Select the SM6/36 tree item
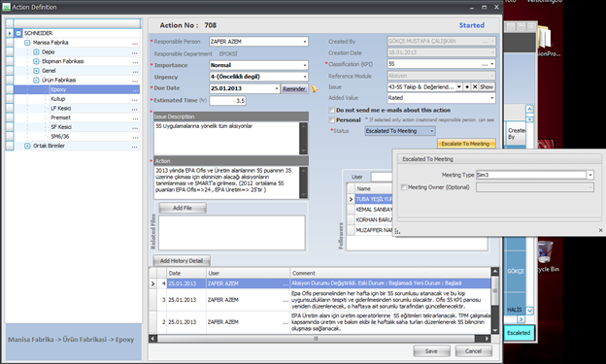606x364 pixels. [x=60, y=137]
